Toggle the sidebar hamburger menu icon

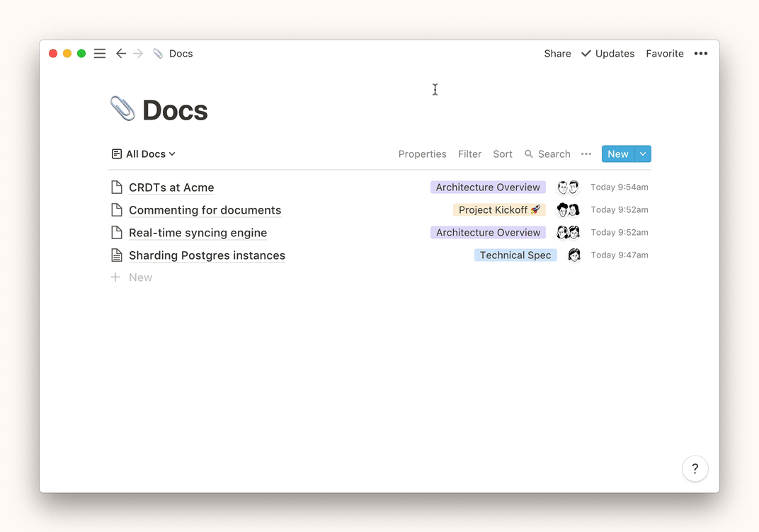click(x=100, y=54)
